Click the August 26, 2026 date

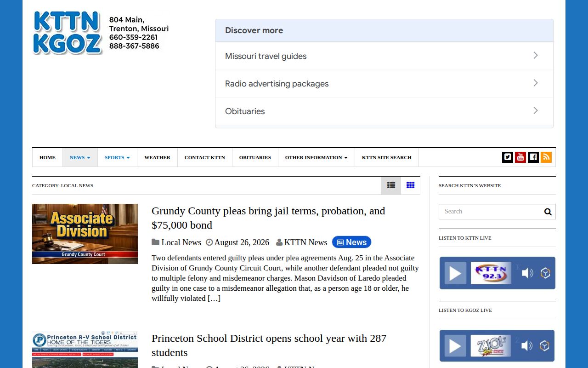point(242,242)
